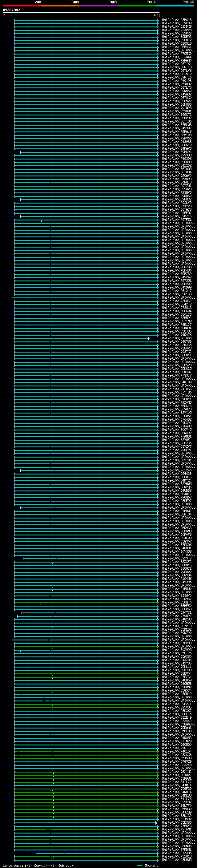Click hit label UniRef100_Q3UAC2
This screenshot has width=197, height=868.
tap(176, 301)
